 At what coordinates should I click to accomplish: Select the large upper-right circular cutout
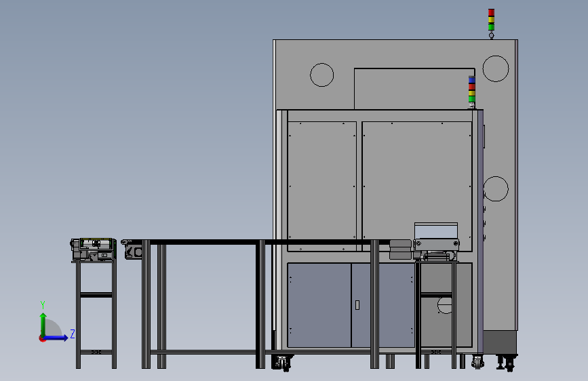coord(495,68)
